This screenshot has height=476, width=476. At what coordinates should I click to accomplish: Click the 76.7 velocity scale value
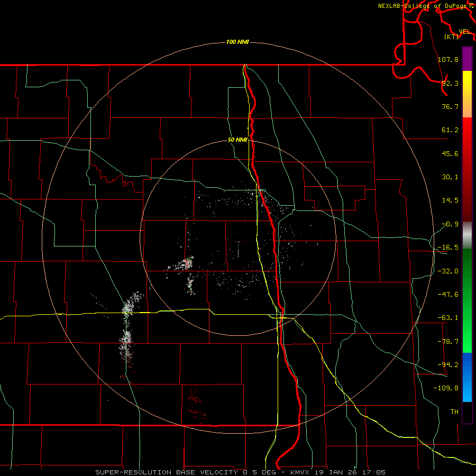pyautogui.click(x=450, y=106)
